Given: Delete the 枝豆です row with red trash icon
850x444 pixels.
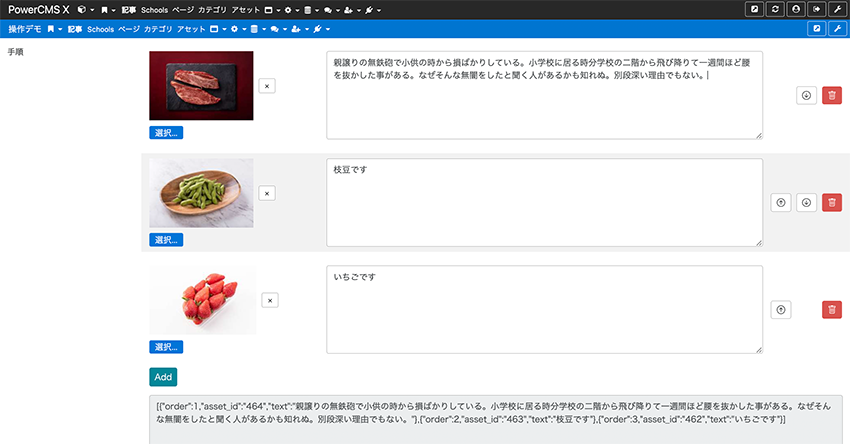Looking at the screenshot, I should 832,203.
